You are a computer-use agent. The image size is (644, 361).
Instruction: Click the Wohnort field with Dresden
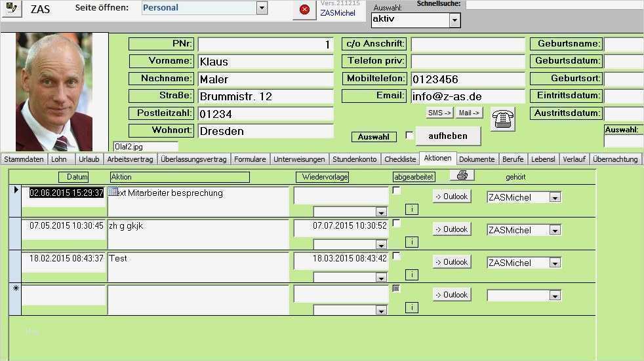pos(266,131)
